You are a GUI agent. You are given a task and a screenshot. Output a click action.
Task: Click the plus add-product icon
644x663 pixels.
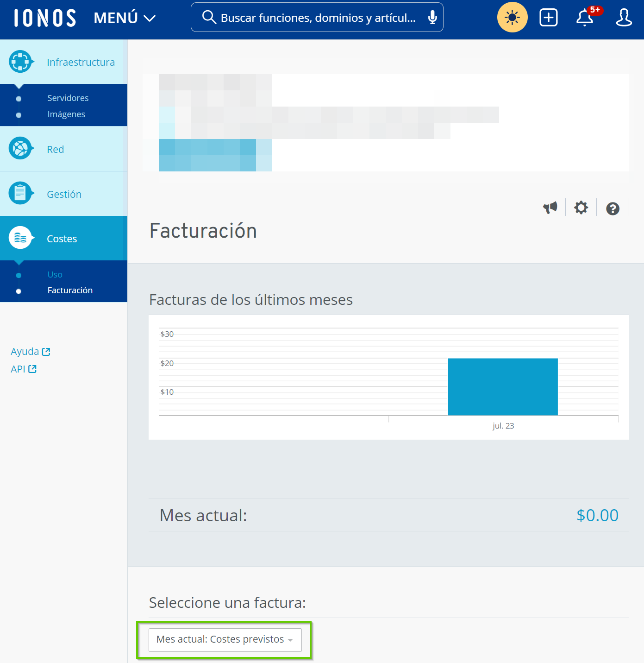pyautogui.click(x=549, y=18)
